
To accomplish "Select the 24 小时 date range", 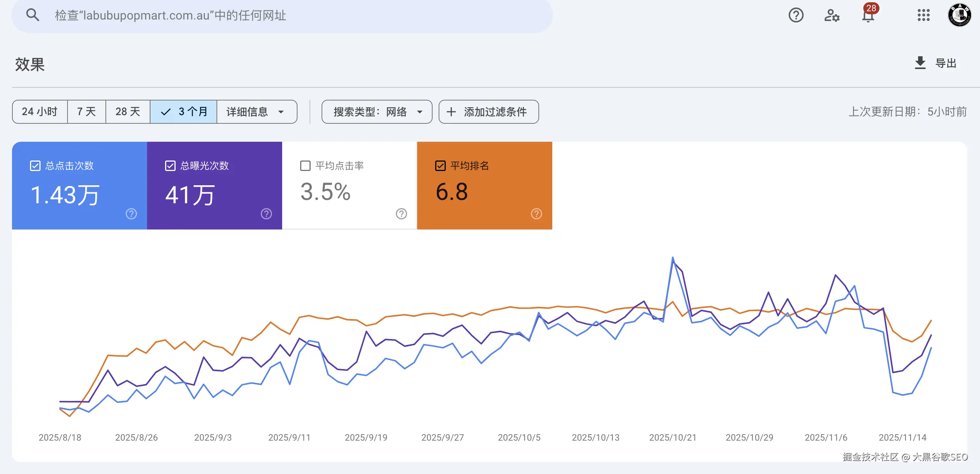I will coord(39,112).
